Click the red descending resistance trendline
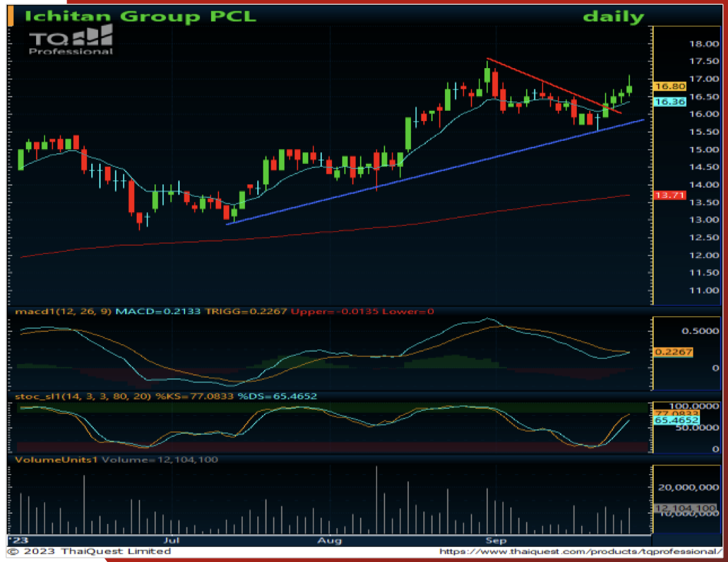Screen dimensions: 728x562 pos(554,86)
